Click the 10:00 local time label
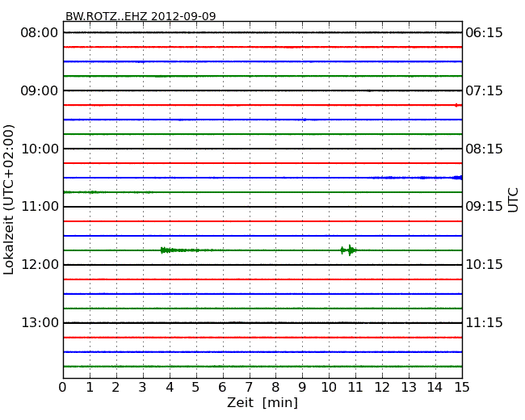525x420 pixels. [40, 149]
